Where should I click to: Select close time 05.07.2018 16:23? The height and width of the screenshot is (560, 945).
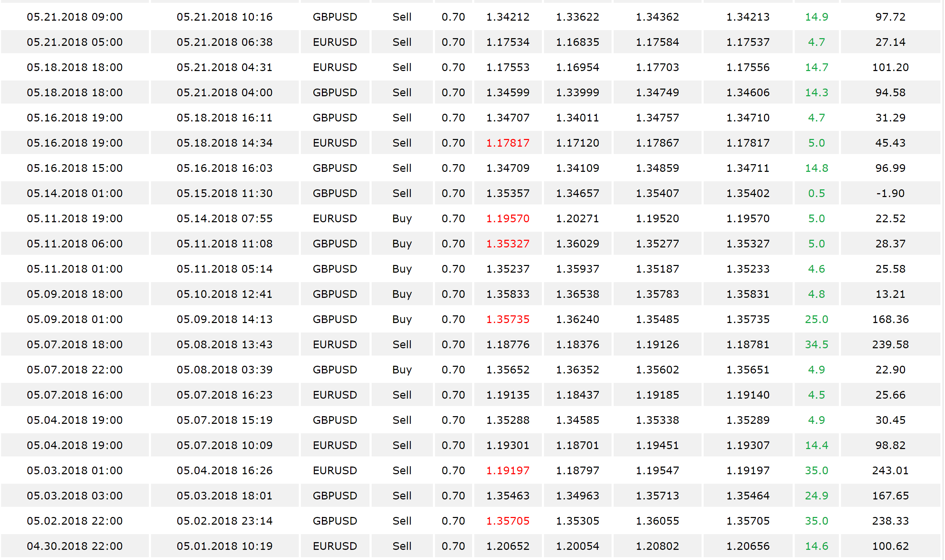click(225, 395)
